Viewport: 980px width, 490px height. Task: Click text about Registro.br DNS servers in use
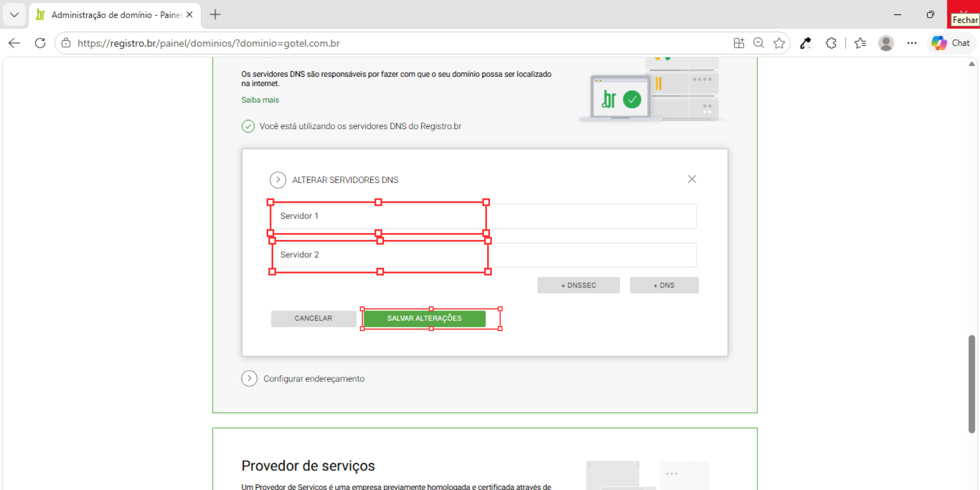[x=360, y=126]
